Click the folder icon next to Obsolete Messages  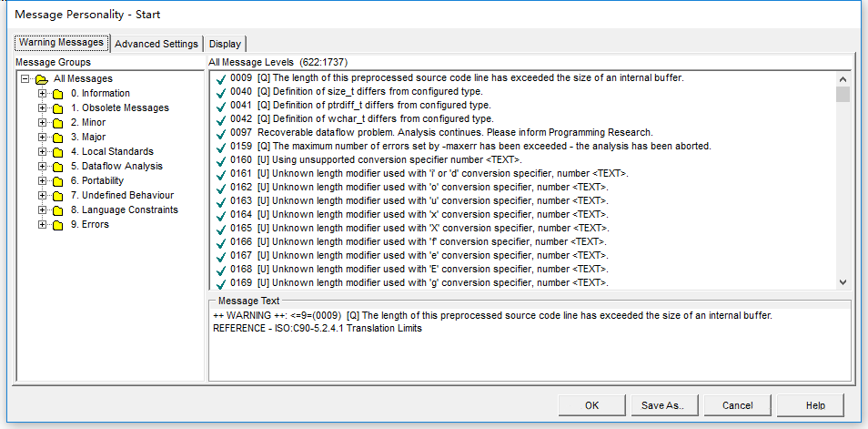(x=57, y=108)
